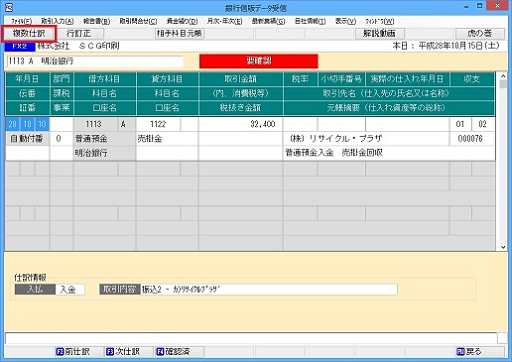Open the 資金繰り(D) menu
Screen dimensions: 512x362
[182, 21]
